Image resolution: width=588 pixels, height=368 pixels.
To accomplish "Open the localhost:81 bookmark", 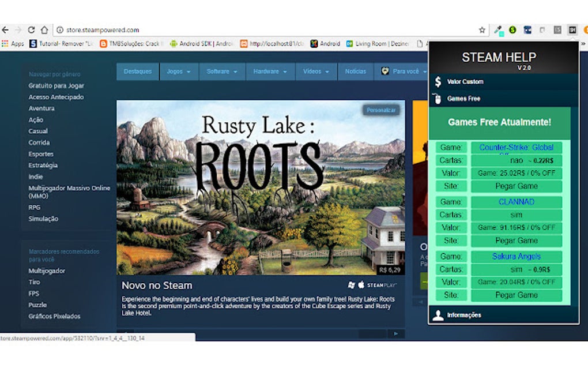I will 272,43.
